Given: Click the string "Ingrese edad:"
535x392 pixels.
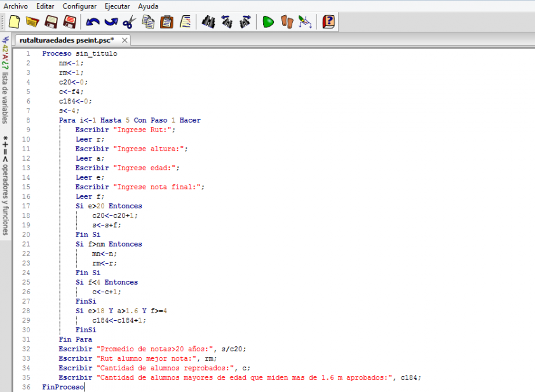Looking at the screenshot, I should click(144, 168).
